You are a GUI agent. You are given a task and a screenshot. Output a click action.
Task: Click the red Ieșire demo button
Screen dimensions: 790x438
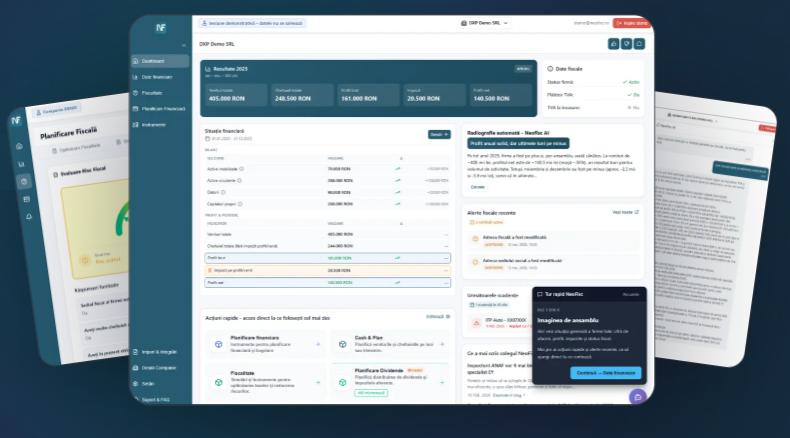[632, 23]
